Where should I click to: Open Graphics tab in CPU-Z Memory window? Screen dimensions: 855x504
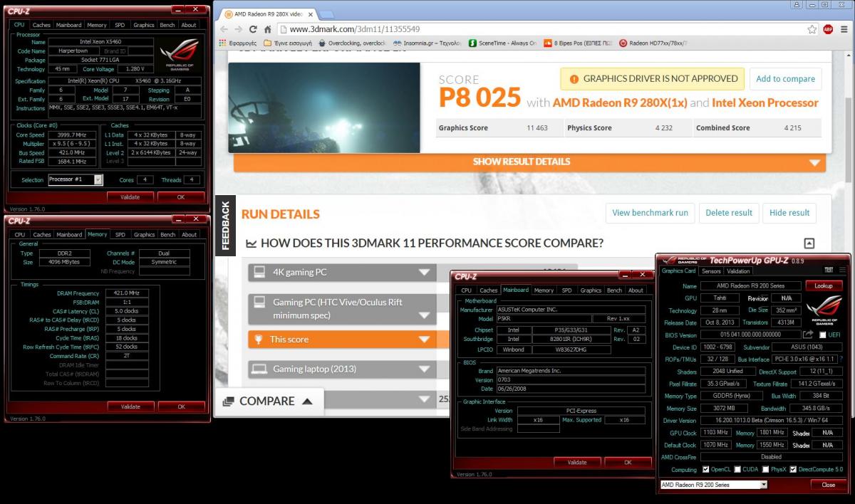point(144,234)
